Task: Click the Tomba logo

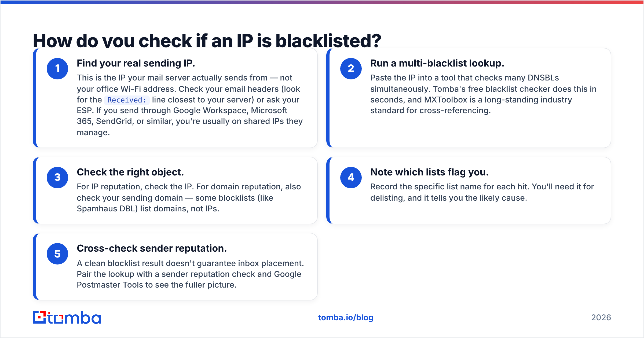Action: (x=67, y=317)
